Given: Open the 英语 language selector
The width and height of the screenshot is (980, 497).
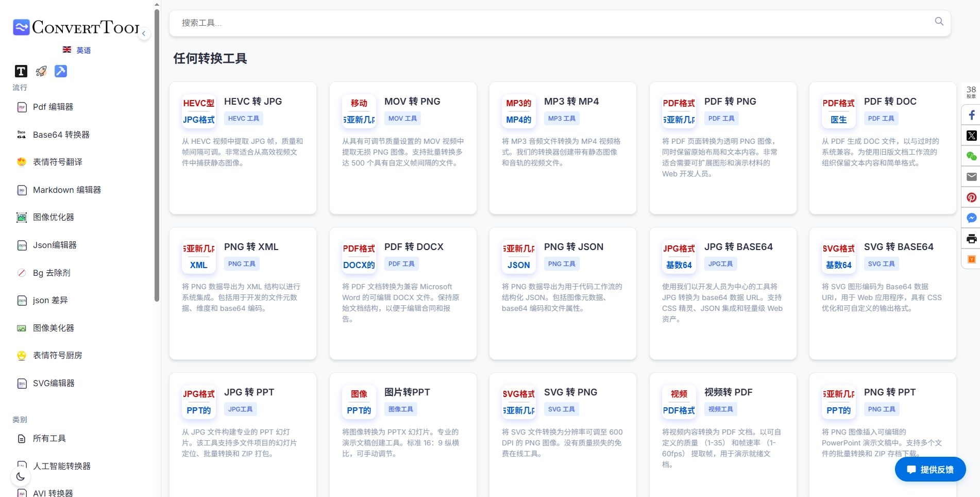Looking at the screenshot, I should tap(77, 50).
